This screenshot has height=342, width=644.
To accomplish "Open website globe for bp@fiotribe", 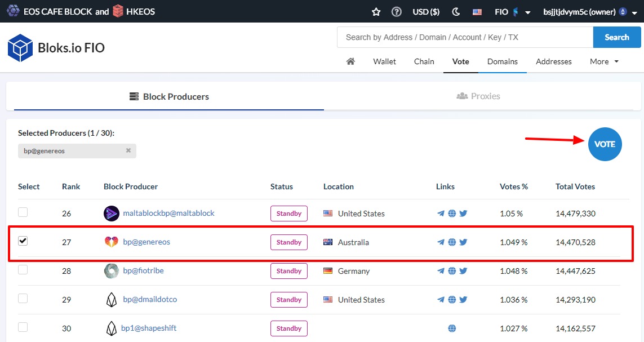I will (452, 271).
